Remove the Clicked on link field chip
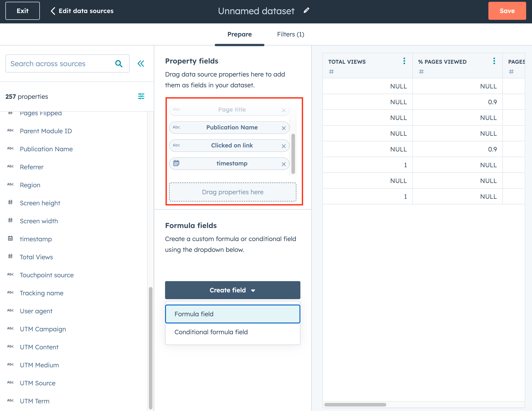Viewport: 532px width, 411px height. [x=284, y=146]
